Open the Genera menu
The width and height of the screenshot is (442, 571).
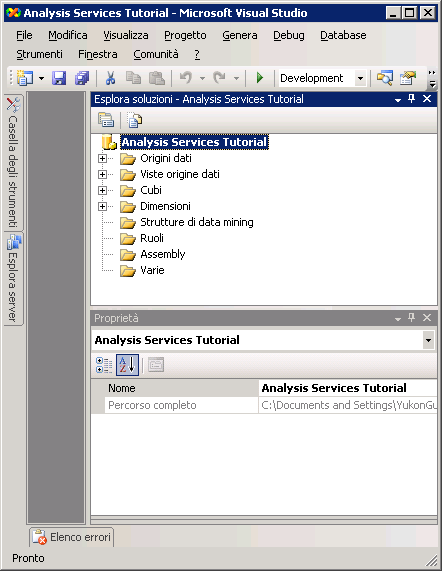pyautogui.click(x=240, y=35)
